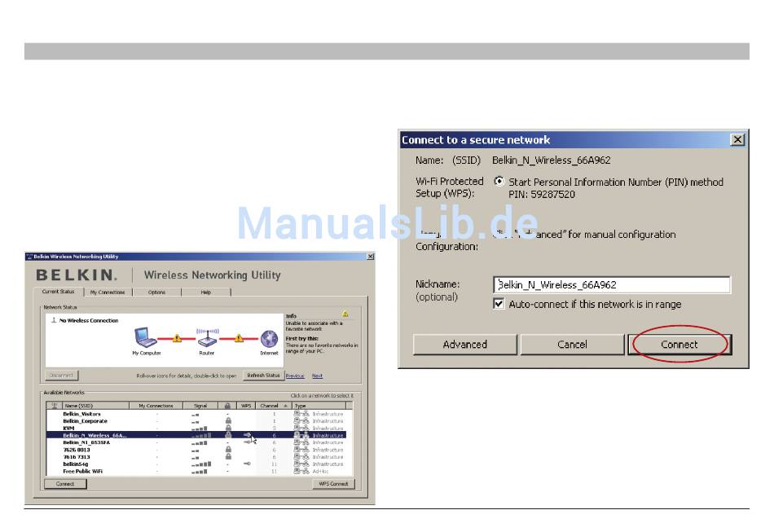The height and width of the screenshot is (532, 774).
Task: Select the Free Public WiFi network
Action: tap(84, 471)
